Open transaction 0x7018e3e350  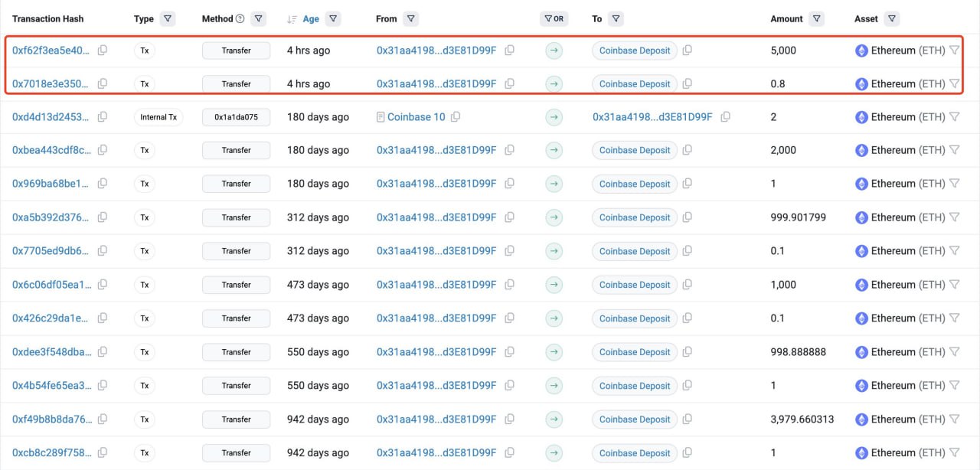click(x=51, y=83)
